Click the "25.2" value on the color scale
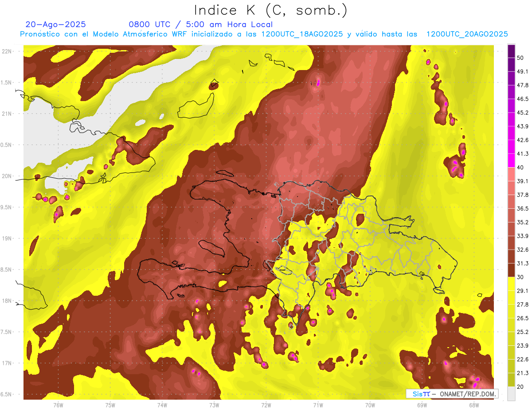The width and height of the screenshot is (532, 411). 523,332
